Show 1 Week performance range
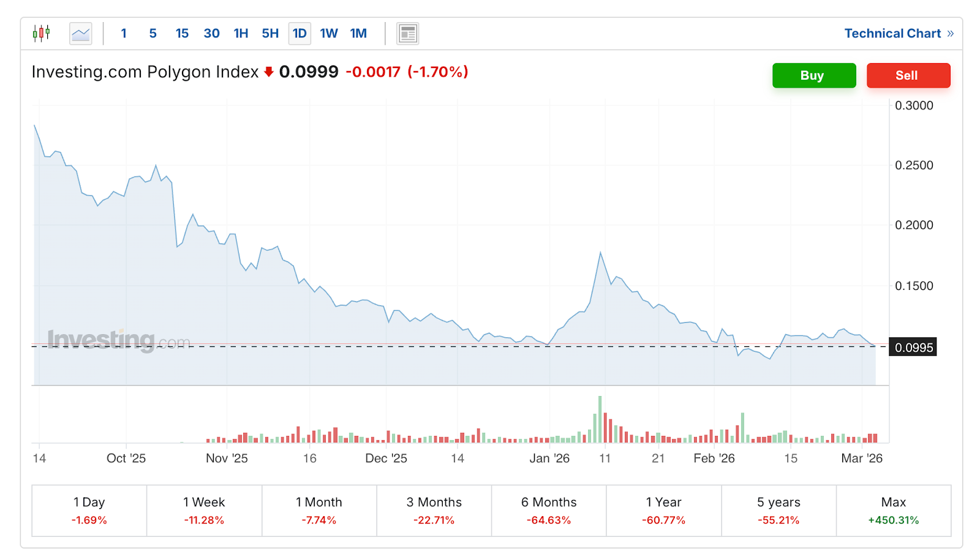The width and height of the screenshot is (980, 559). [204, 511]
